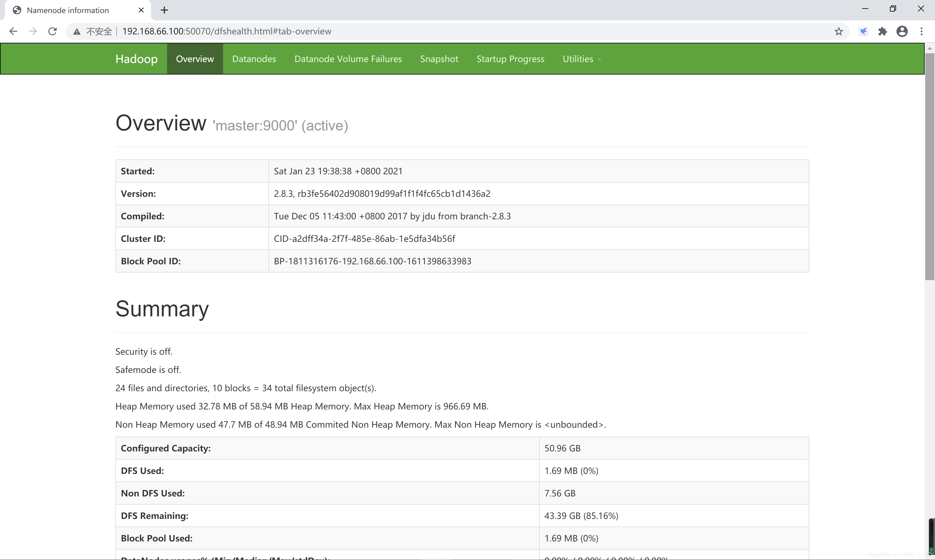Screen dimensions: 935x560
Task: Click the Hadoop brand link
Action: [137, 59]
